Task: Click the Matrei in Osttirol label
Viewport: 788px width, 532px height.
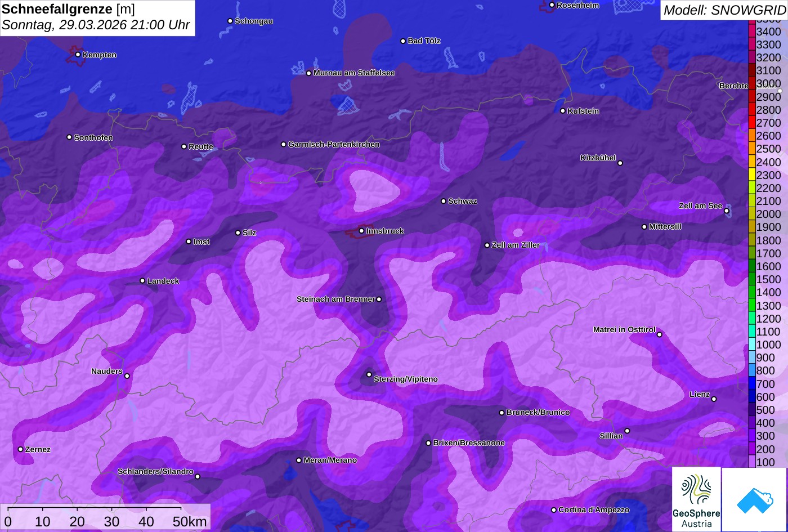Action: point(624,329)
